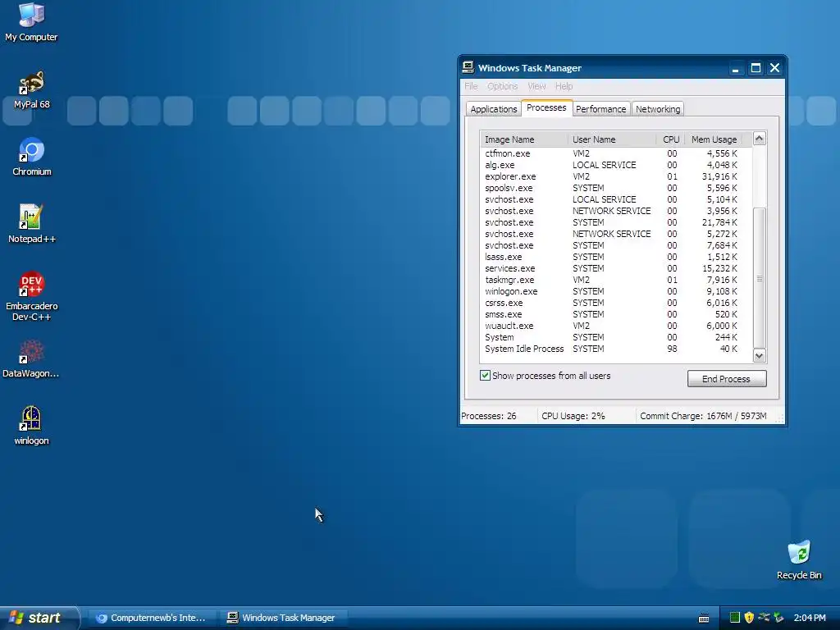
Task: Sort processes by Mem Usage column
Action: 713,139
